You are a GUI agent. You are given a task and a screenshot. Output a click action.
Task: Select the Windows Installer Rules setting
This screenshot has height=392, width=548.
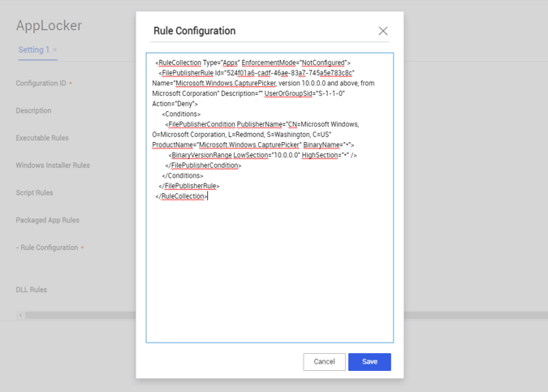click(x=53, y=166)
